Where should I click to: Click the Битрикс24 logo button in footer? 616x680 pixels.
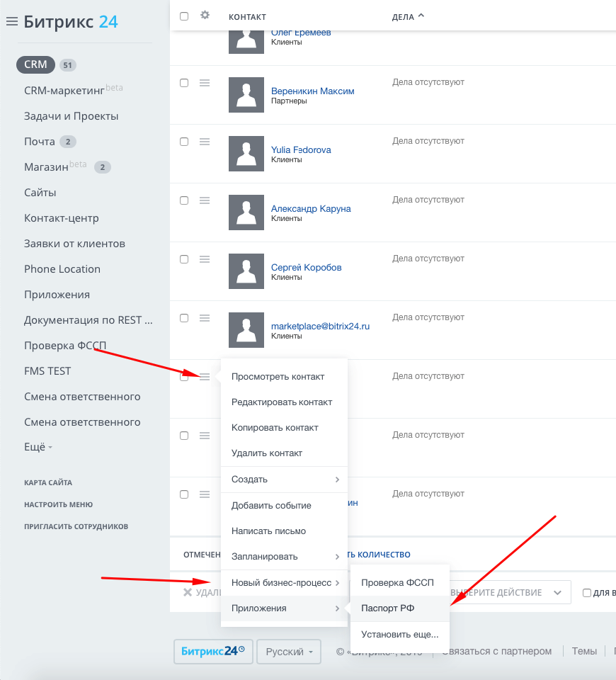(x=213, y=651)
